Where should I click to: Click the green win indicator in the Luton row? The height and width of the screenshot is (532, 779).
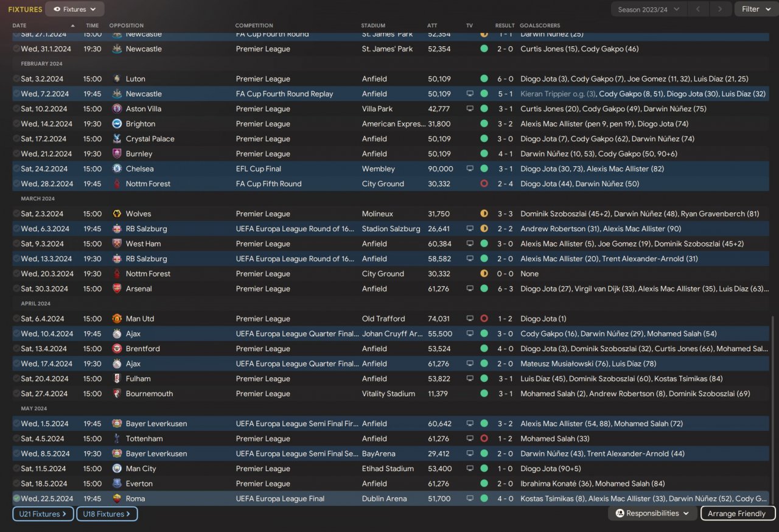tap(484, 79)
